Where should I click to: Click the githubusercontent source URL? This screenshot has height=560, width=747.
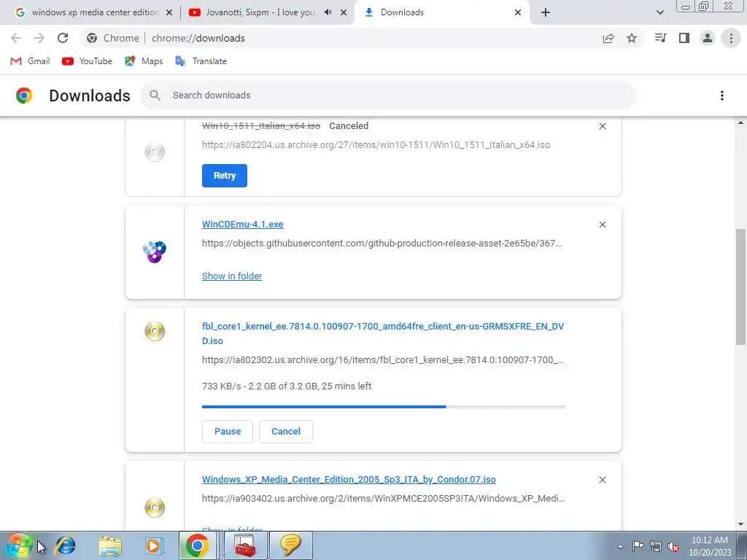coord(382,244)
